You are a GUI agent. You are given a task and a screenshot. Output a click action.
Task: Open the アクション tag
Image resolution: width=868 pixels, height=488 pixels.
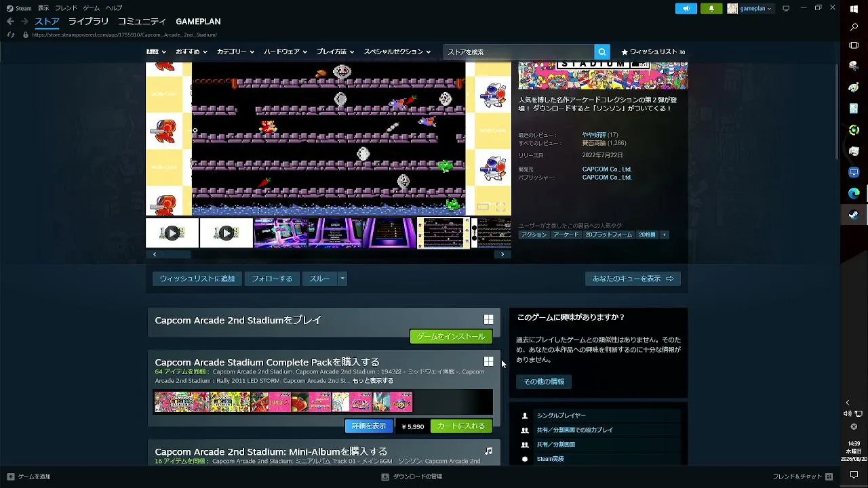pyautogui.click(x=534, y=235)
